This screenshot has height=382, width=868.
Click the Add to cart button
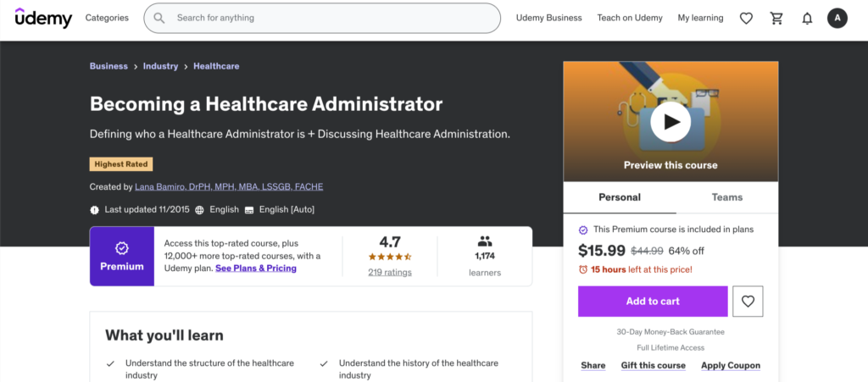653,301
